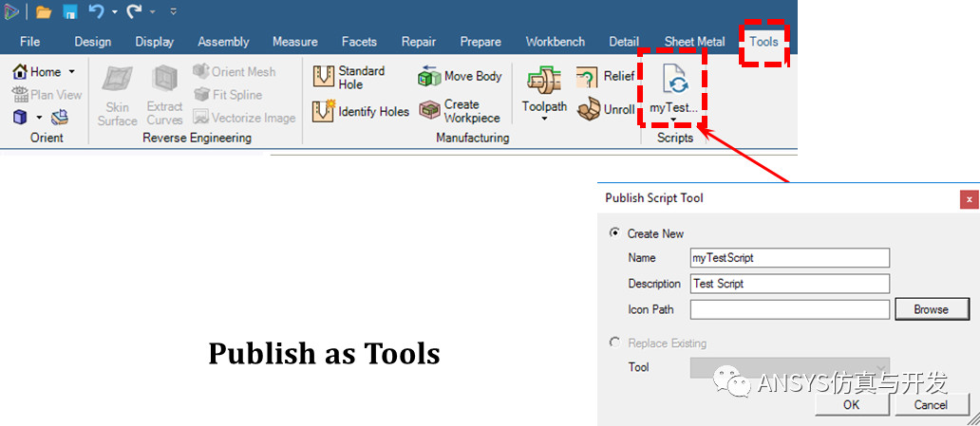The width and height of the screenshot is (980, 426).
Task: Open the Repair tab
Action: pyautogui.click(x=419, y=42)
